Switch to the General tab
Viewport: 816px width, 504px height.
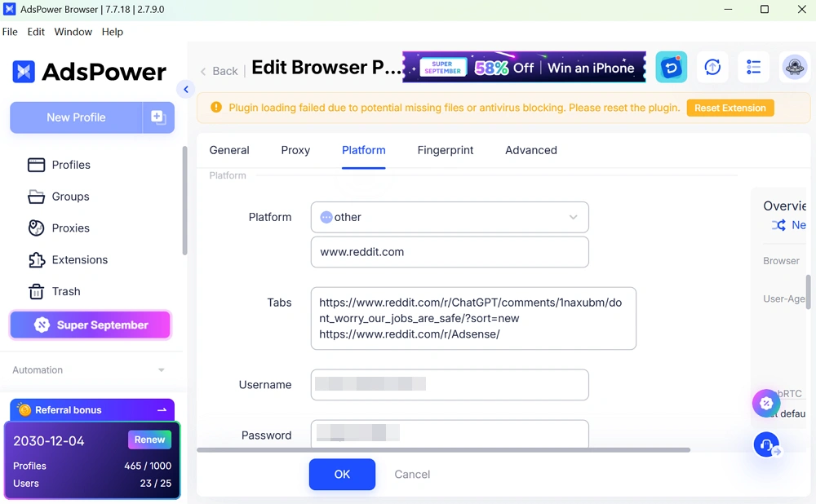point(229,150)
